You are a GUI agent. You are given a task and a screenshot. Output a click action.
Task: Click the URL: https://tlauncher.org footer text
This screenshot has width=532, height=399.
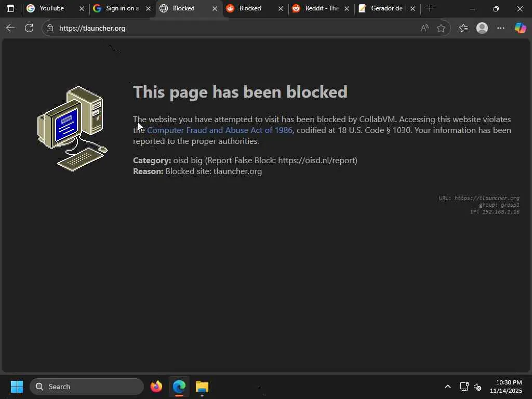479,198
